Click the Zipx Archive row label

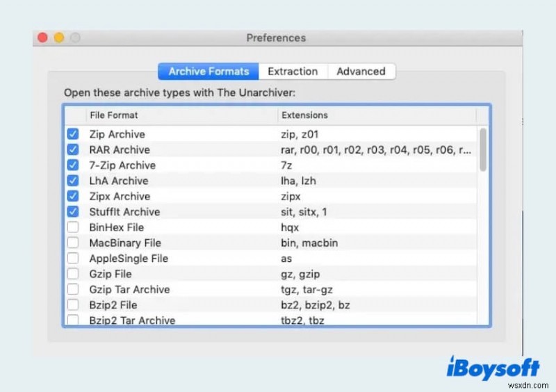120,197
